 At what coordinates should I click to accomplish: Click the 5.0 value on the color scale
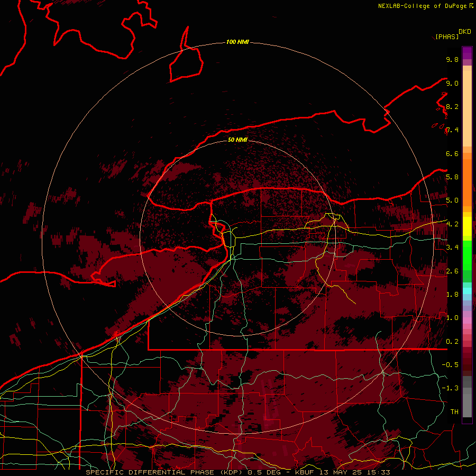pyautogui.click(x=452, y=200)
